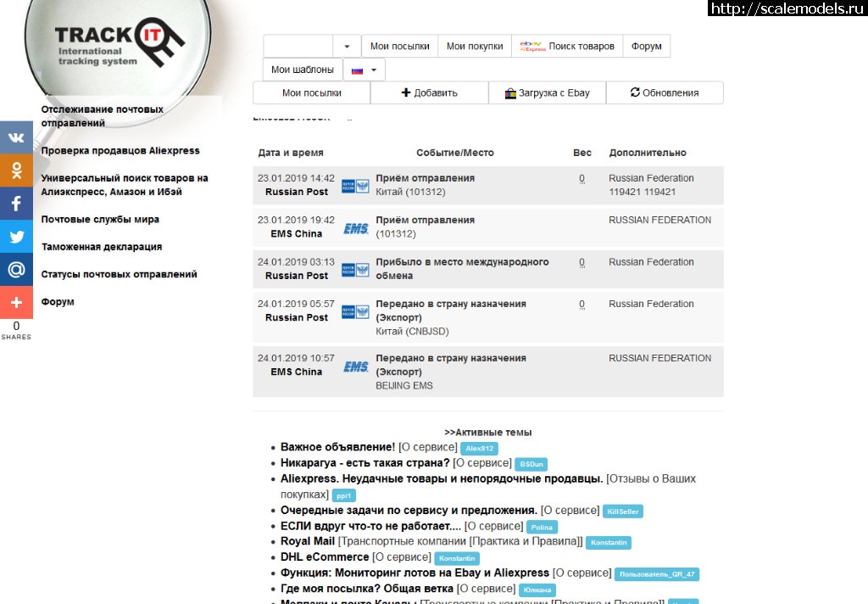Open the Форум tab in top menu

(x=646, y=47)
